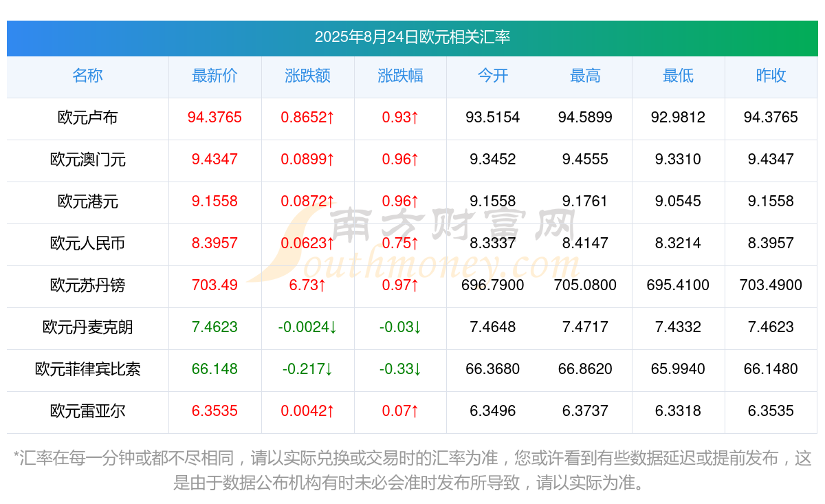This screenshot has width=825, height=504.
Task: Click latest price 7.4623 for 欧元丹麦克朗
Action: (214, 327)
